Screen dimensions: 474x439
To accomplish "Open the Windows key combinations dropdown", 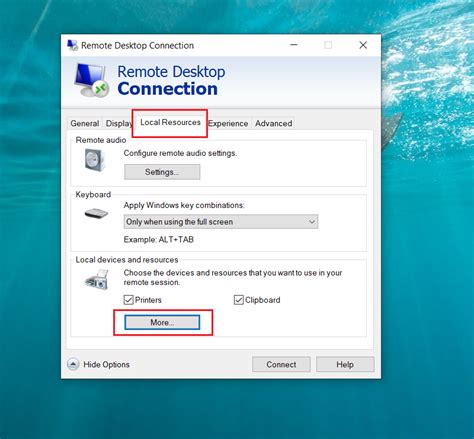I will 221,222.
